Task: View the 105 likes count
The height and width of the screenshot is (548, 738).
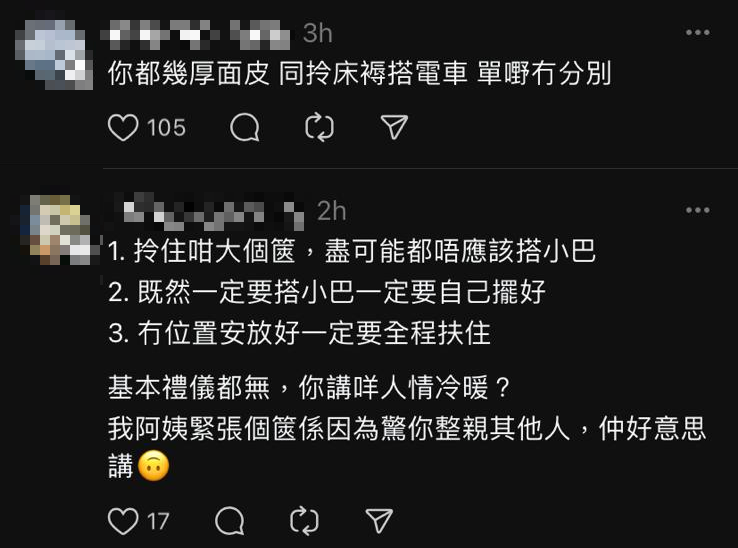Action: click(166, 128)
